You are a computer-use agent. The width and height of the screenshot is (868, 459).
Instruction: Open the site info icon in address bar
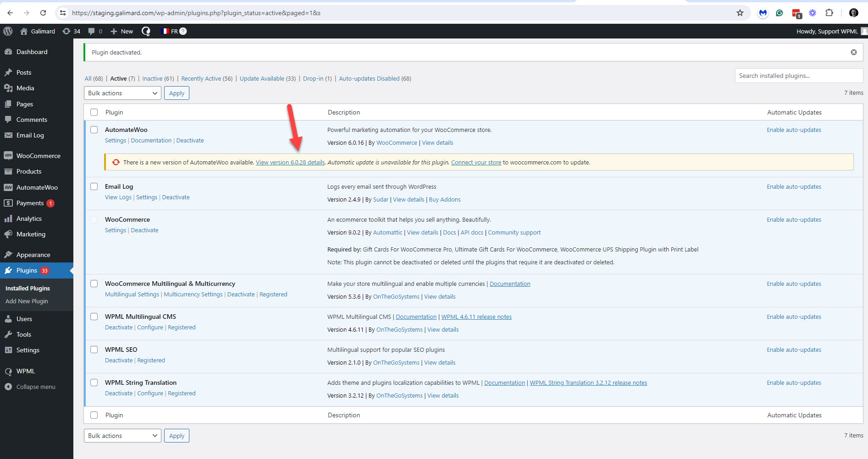click(63, 13)
